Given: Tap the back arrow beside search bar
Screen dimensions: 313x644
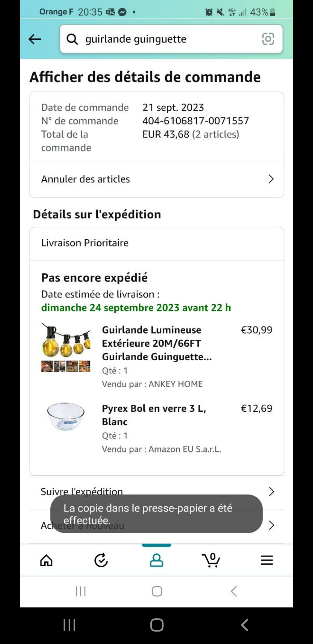Looking at the screenshot, I should click(x=35, y=39).
